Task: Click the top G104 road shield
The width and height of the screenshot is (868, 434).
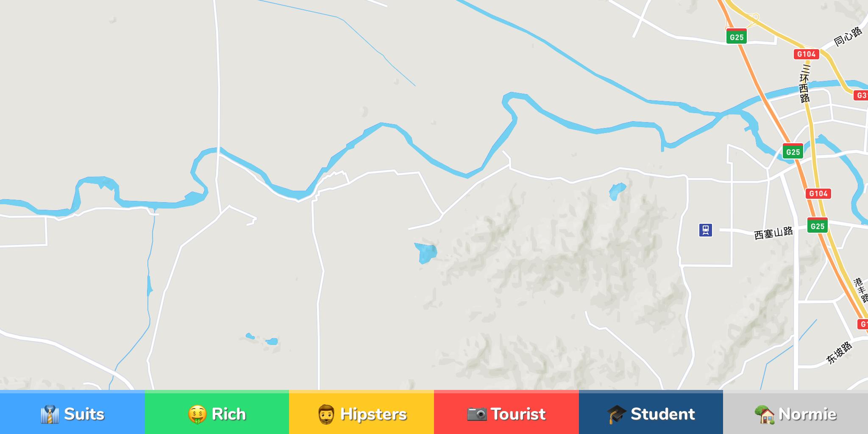Action: click(806, 54)
